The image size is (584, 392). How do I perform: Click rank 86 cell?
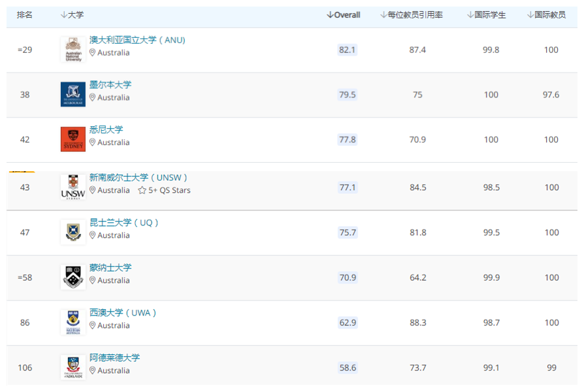coord(25,322)
